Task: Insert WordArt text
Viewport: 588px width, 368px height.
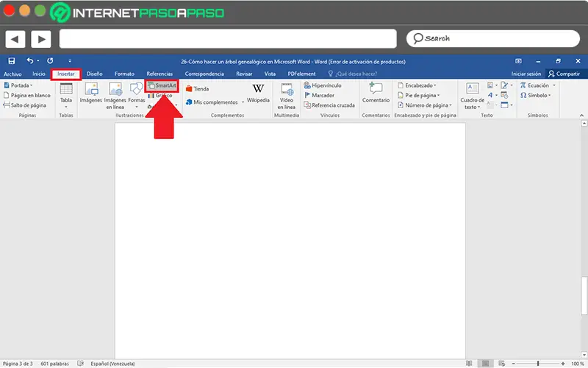Action: coord(492,96)
